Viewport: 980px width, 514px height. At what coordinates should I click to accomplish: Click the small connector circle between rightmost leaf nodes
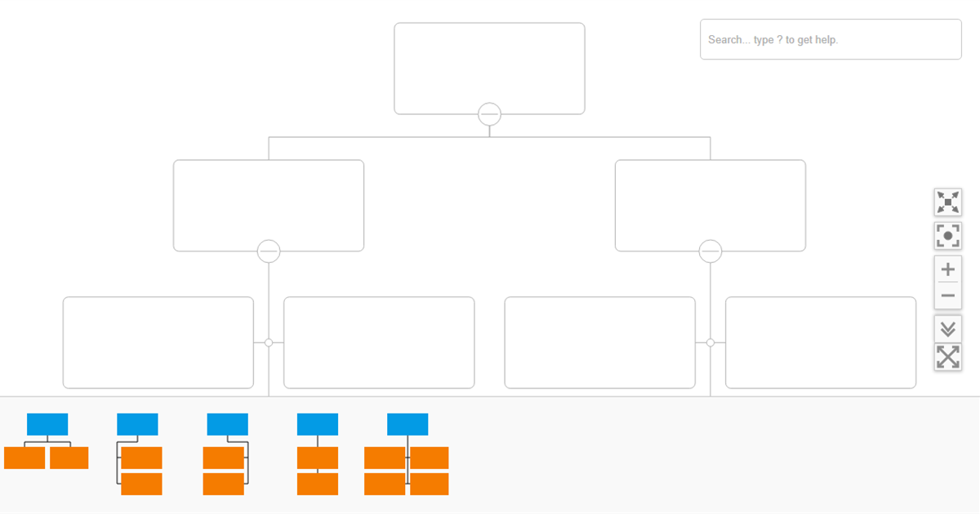pyautogui.click(x=710, y=343)
